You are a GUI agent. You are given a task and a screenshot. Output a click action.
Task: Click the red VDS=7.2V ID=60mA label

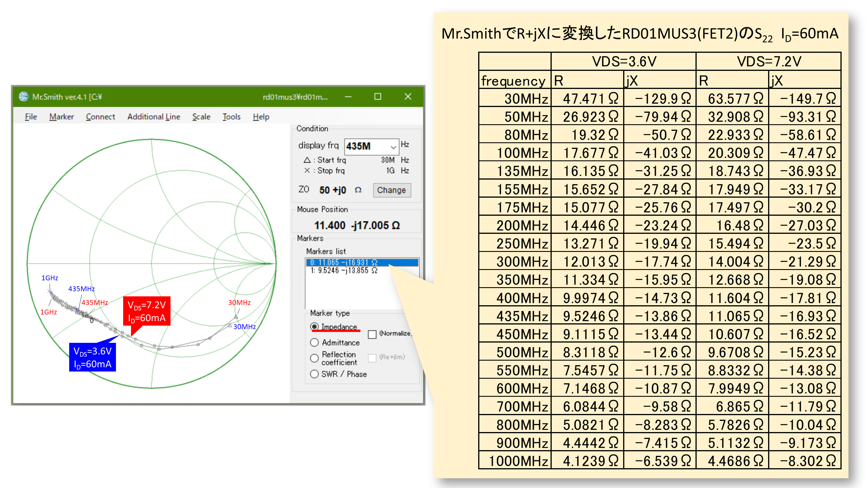pyautogui.click(x=147, y=311)
